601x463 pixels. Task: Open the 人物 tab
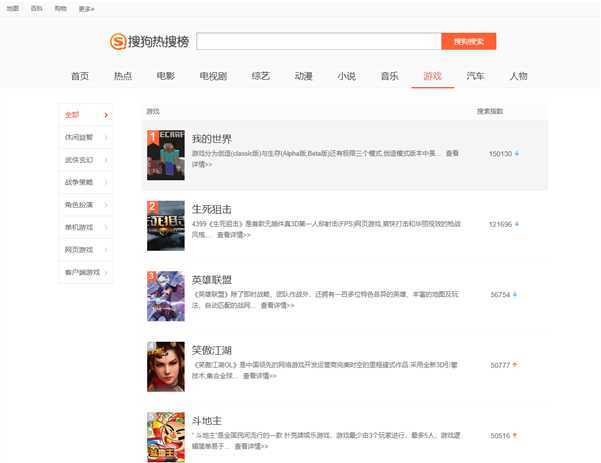518,76
